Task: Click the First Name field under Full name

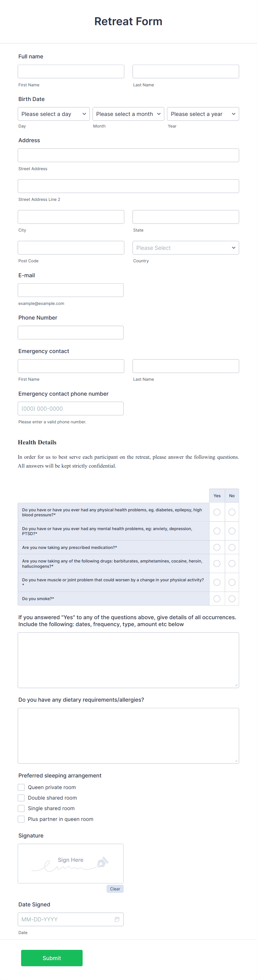Action: (71, 71)
